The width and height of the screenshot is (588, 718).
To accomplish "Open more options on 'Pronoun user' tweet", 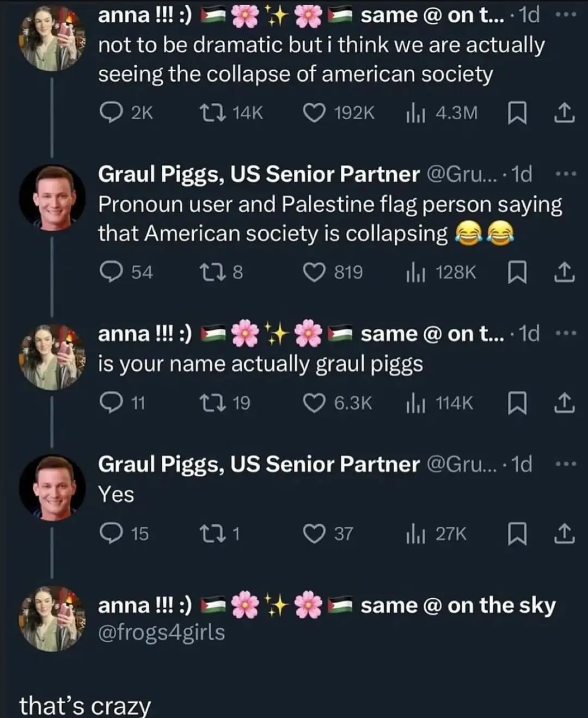I will [x=565, y=174].
